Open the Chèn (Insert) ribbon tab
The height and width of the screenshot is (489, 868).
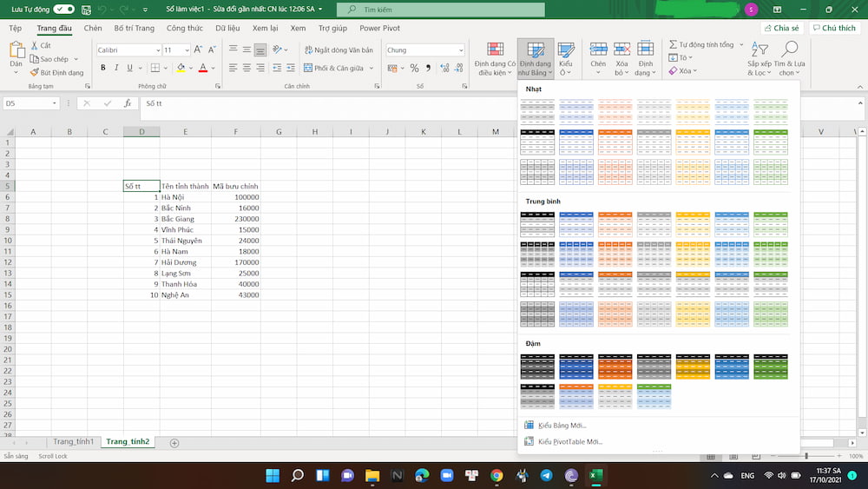93,28
